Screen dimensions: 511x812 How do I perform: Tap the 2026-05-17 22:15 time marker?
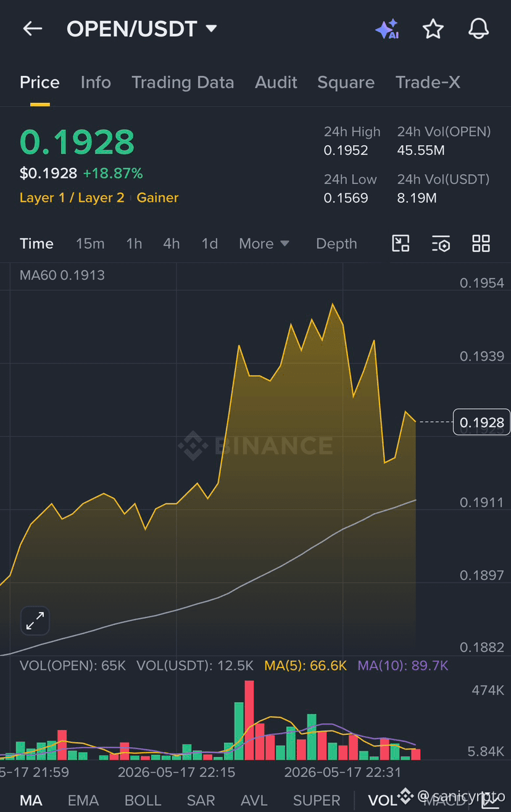[x=177, y=772]
